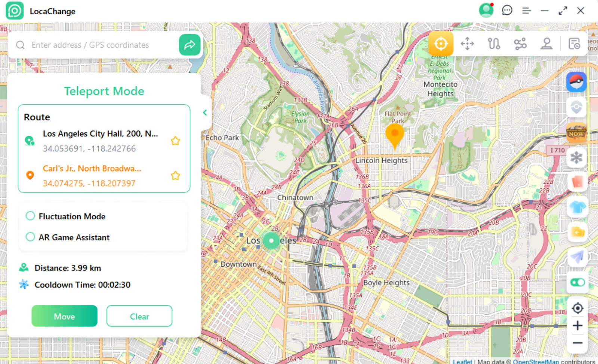Screen dimensions: 598x364
Task: Open the hamburger menu
Action: pos(526,11)
